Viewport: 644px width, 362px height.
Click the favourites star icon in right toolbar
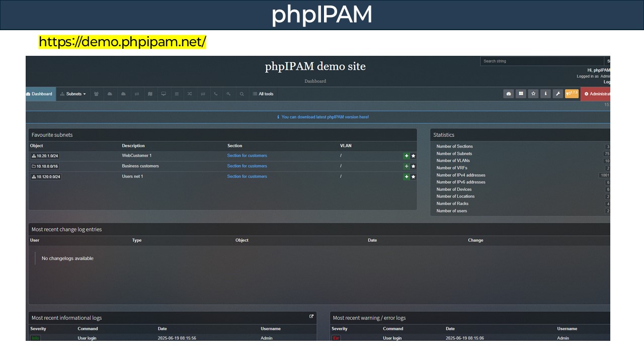coord(533,94)
